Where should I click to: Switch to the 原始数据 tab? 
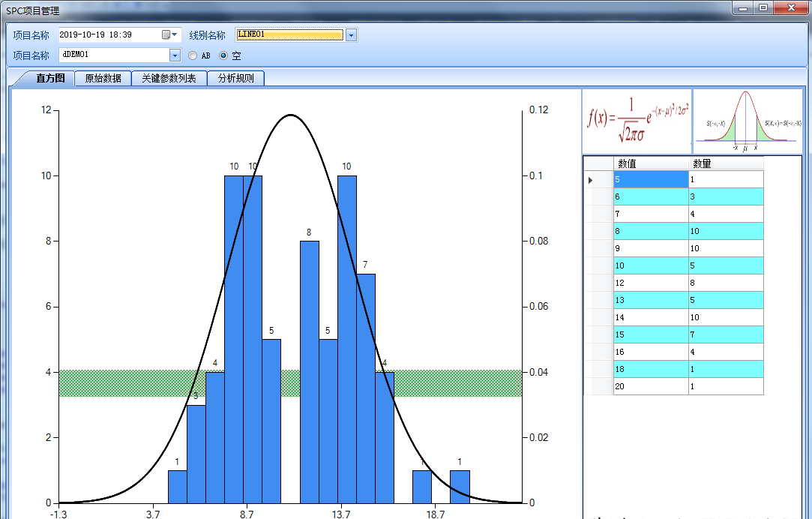coord(103,78)
